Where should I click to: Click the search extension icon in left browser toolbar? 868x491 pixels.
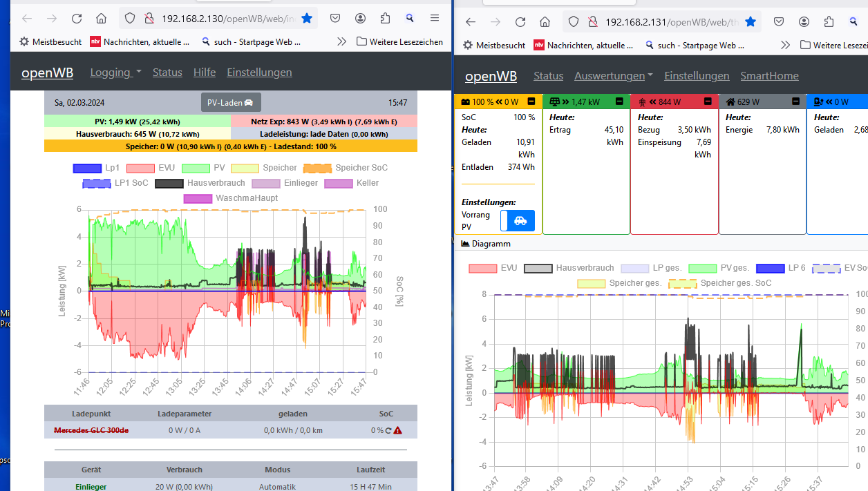pyautogui.click(x=410, y=19)
